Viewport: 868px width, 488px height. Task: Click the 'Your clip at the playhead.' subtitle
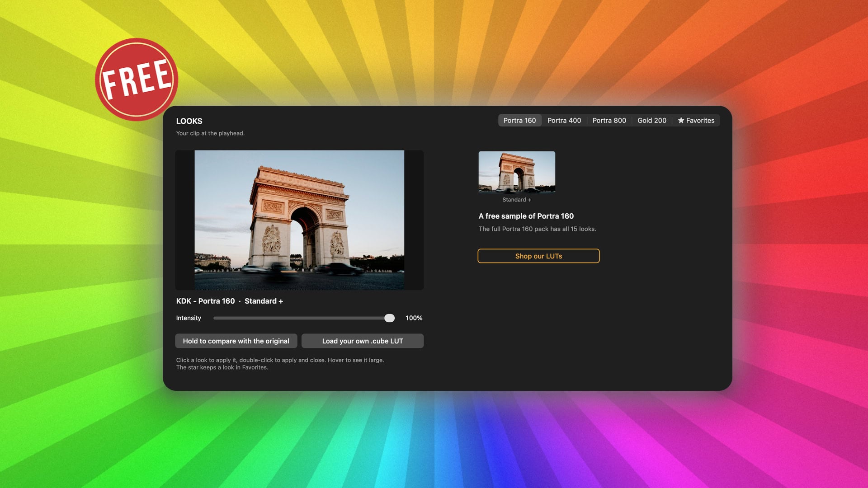pyautogui.click(x=210, y=133)
